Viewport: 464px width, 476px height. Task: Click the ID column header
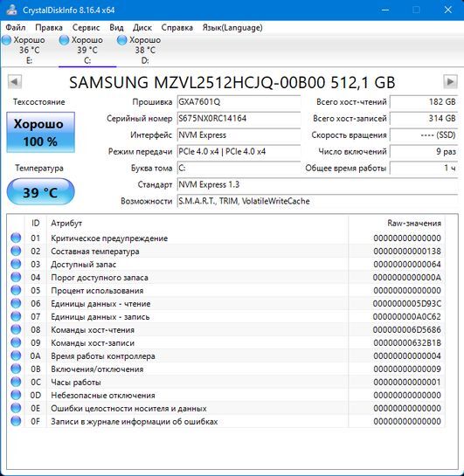click(36, 223)
